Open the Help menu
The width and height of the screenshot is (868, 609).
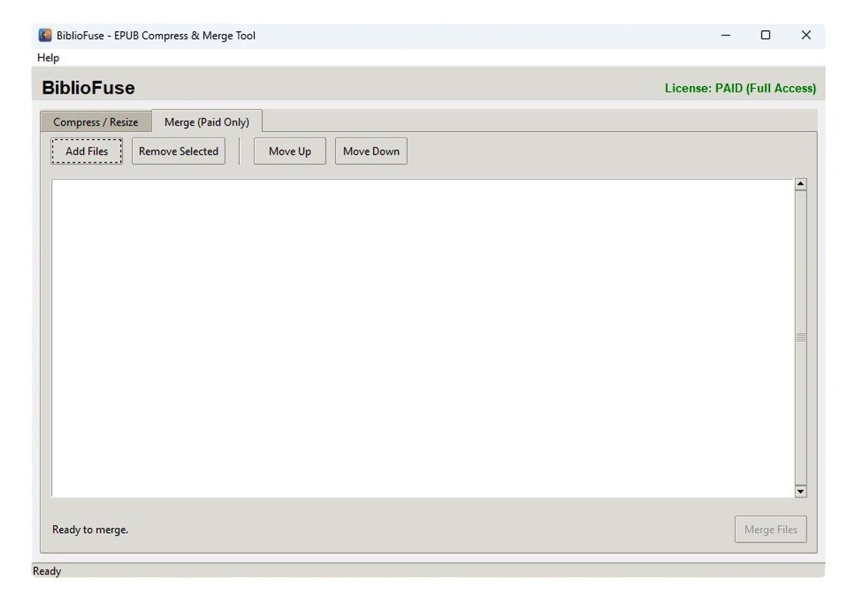tap(48, 58)
